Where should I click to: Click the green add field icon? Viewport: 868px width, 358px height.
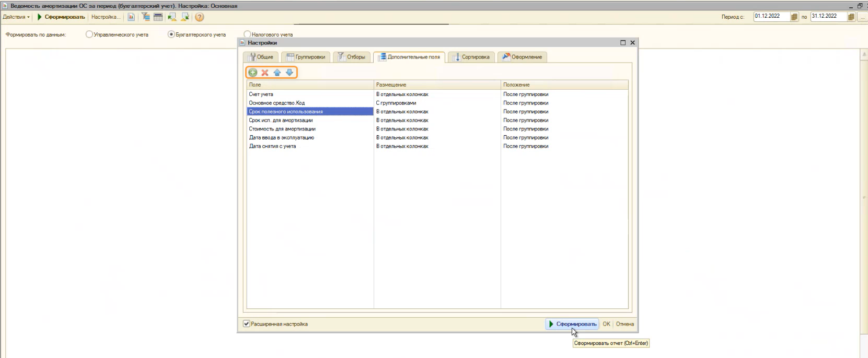pyautogui.click(x=253, y=73)
